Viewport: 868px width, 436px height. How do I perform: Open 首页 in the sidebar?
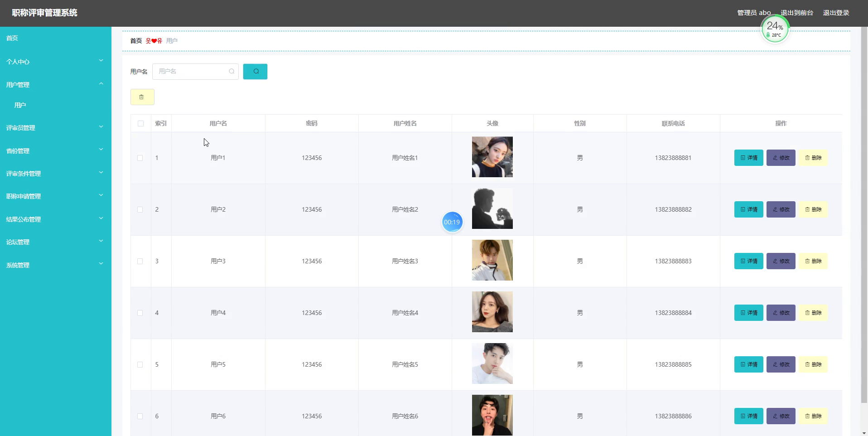(55, 38)
